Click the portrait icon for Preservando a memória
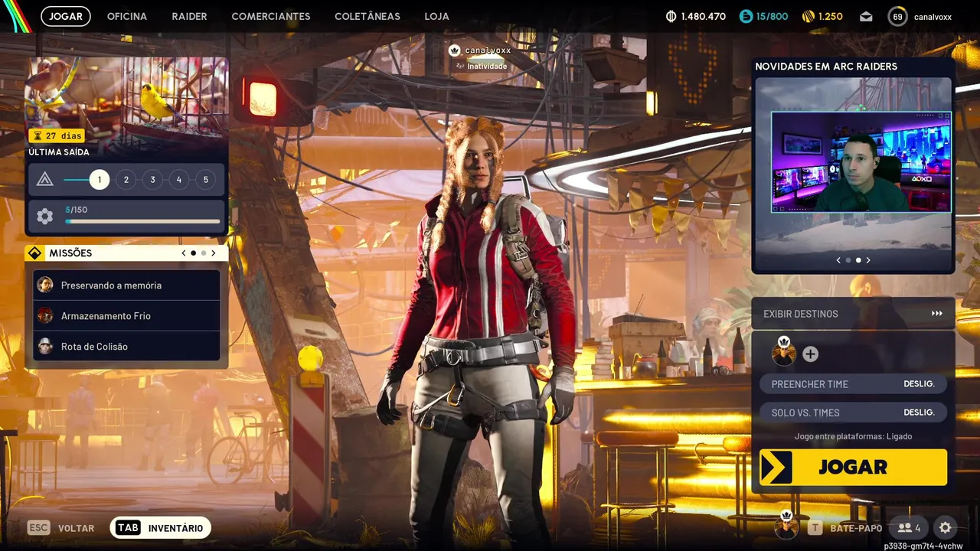Screen dimensions: 980x551 point(45,285)
